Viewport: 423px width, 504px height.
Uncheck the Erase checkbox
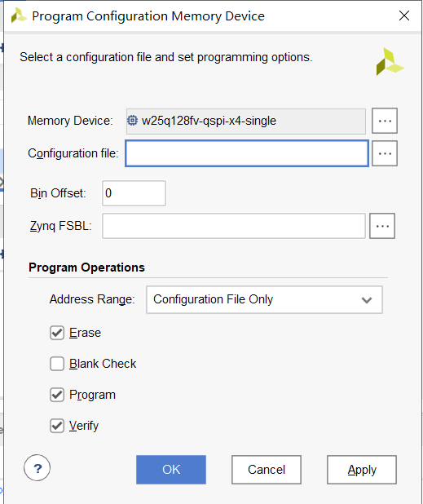click(57, 333)
